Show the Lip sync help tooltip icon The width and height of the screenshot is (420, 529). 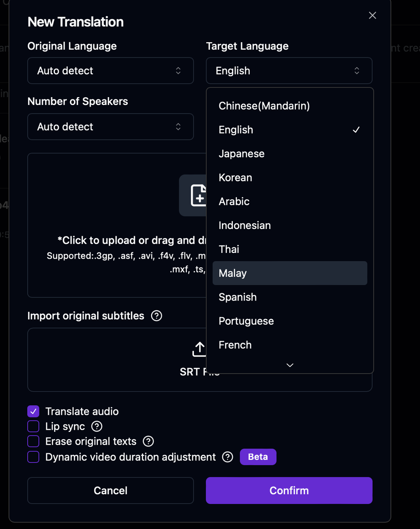click(97, 427)
